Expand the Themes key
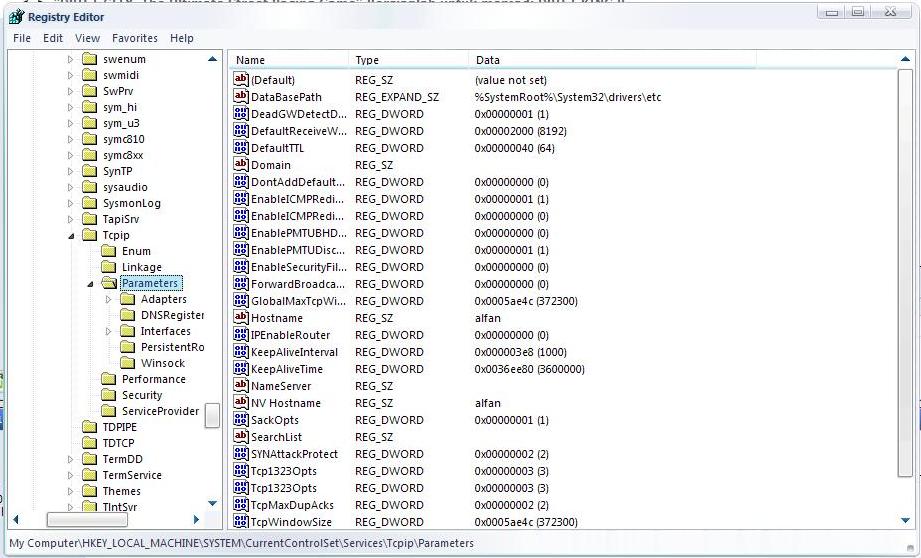 [x=70, y=491]
